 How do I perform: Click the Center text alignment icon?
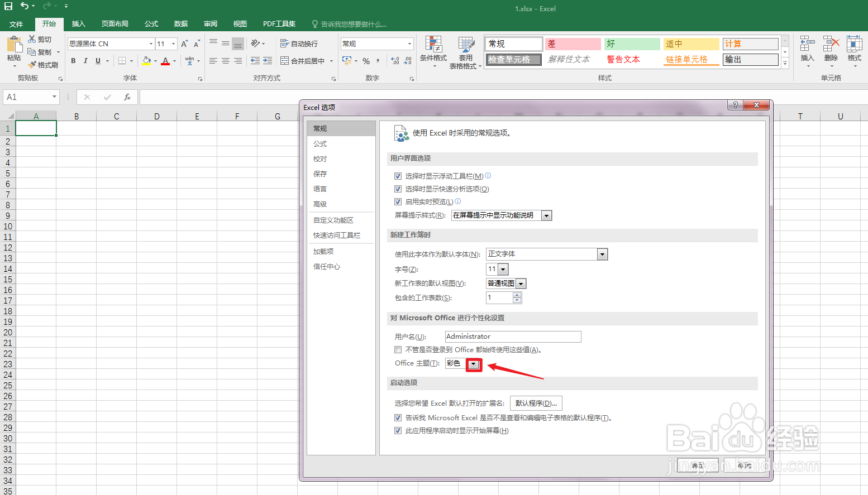click(x=226, y=61)
